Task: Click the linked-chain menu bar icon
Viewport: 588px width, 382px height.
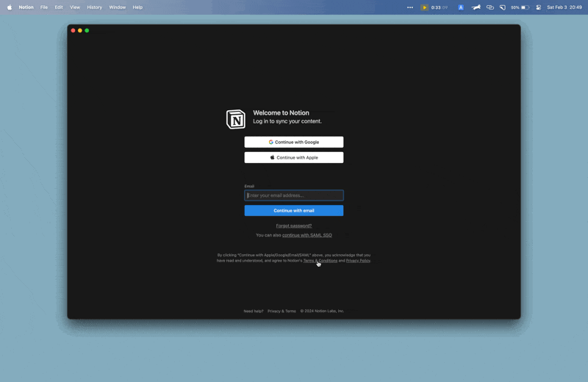Action: tap(490, 7)
